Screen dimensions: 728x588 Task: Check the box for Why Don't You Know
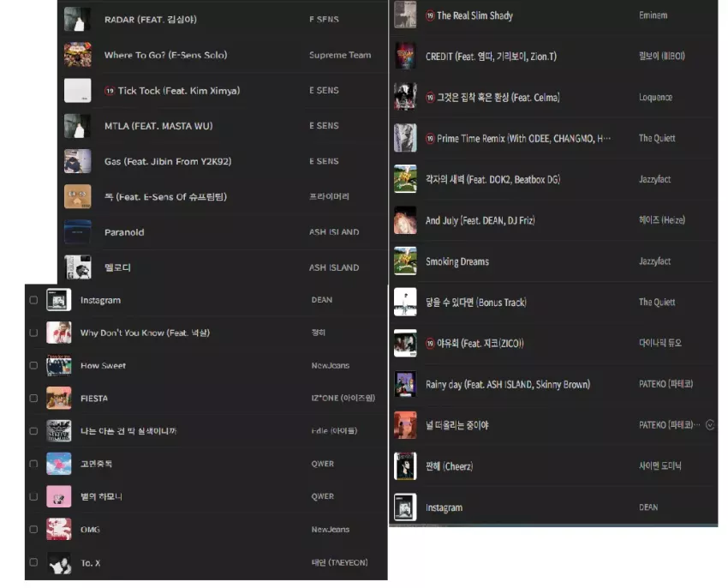33,333
